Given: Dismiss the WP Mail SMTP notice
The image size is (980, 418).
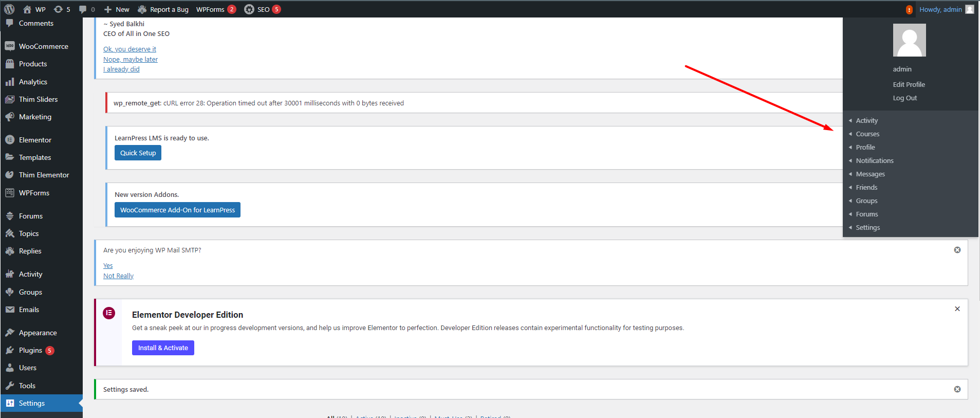Looking at the screenshot, I should 957,250.
